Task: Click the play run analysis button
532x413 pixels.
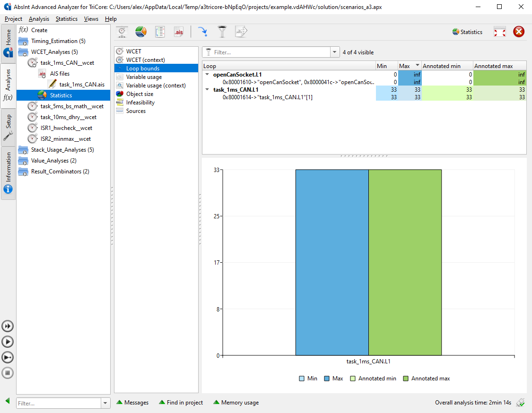Action: tap(8, 342)
